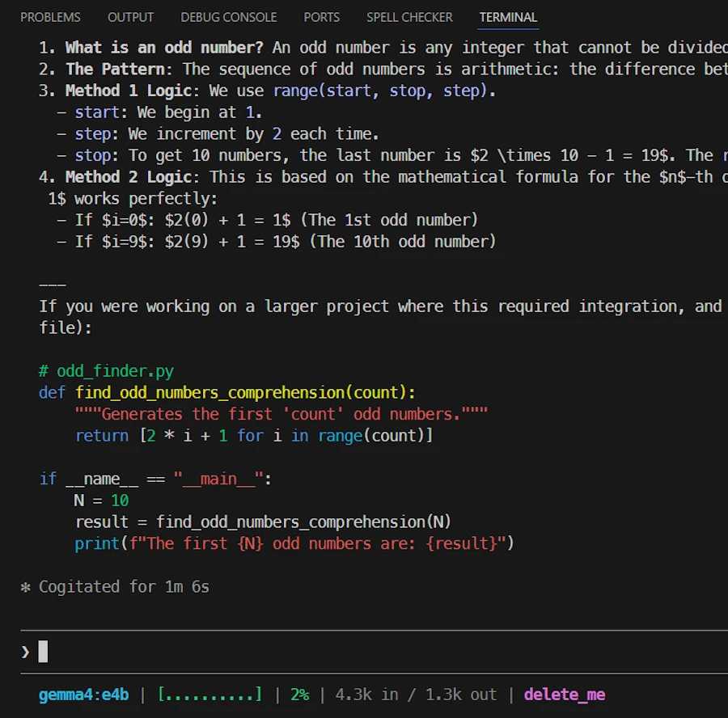Switch to the PORTS tab
The height and width of the screenshot is (718, 728).
321,18
